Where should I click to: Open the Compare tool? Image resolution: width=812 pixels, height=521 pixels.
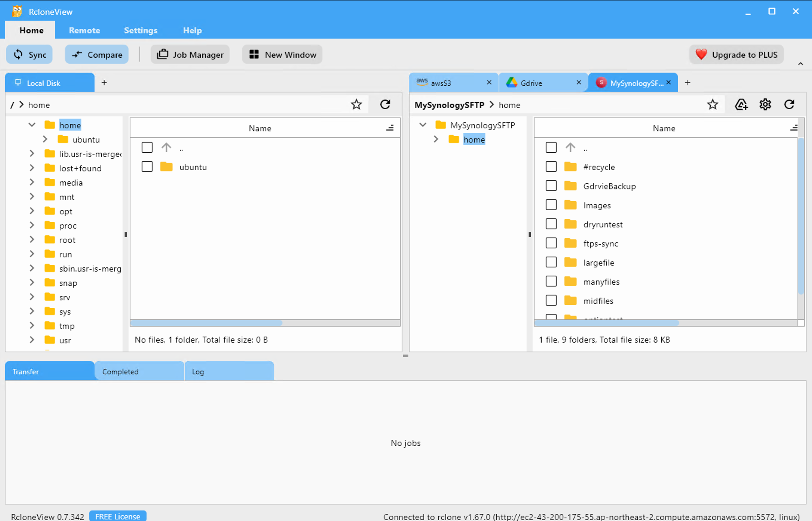[x=97, y=54]
